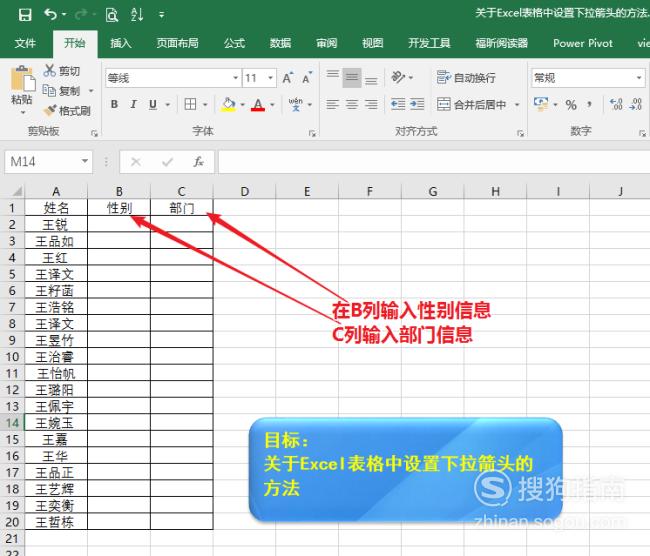This screenshot has height=556, width=650.
Task: Open the Font Color dropdown arrow
Action: point(272,105)
